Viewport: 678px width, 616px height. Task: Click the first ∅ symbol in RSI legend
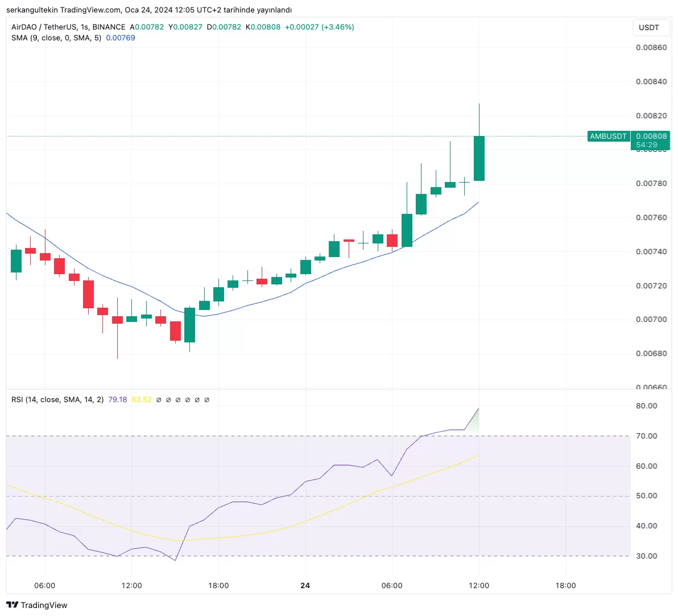(x=159, y=400)
